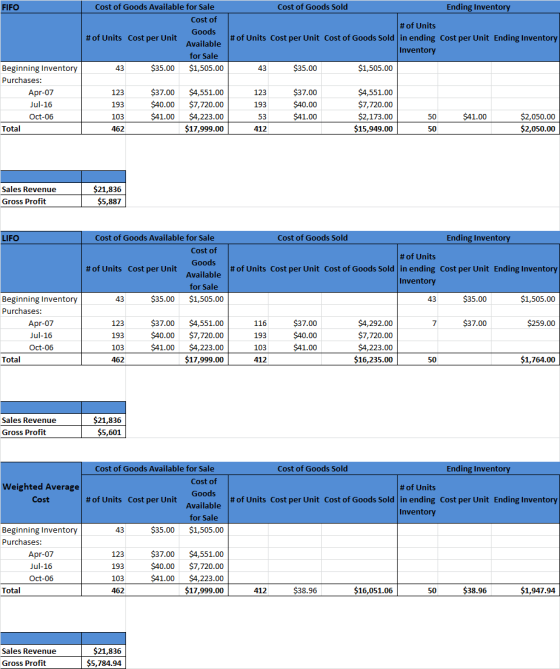Screen dimensions: 560x669
Task: Click the weighted average Total row label
Action: (11, 590)
